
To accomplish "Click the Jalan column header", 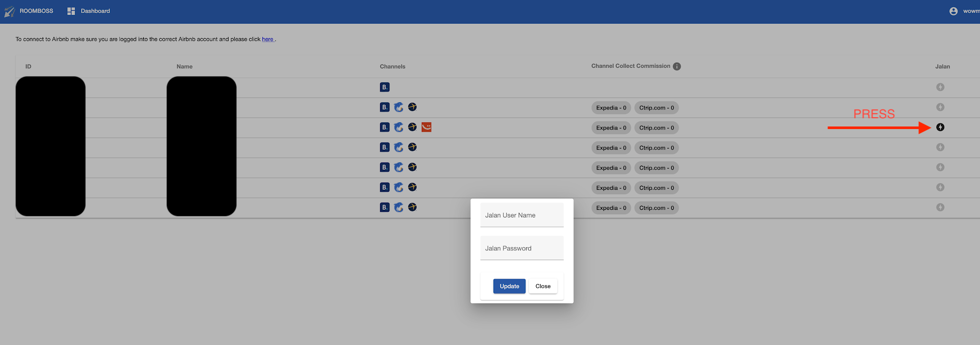I will coord(943,66).
